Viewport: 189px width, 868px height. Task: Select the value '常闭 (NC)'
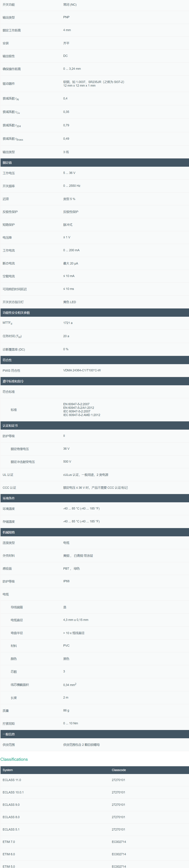[70, 5]
